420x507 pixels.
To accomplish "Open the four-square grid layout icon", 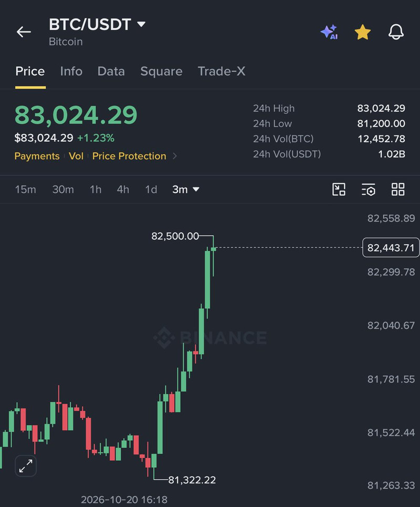I will [x=398, y=189].
